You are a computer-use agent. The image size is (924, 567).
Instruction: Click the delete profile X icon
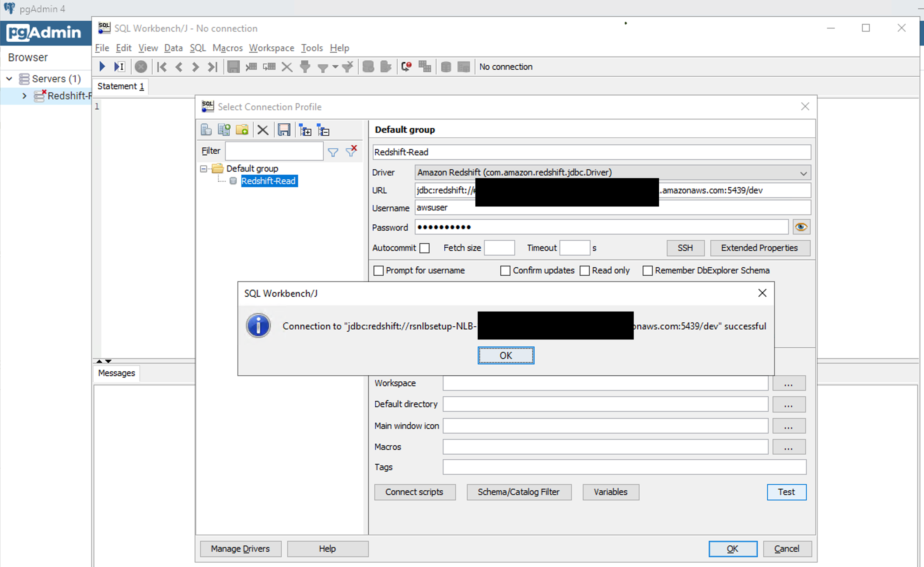(263, 130)
